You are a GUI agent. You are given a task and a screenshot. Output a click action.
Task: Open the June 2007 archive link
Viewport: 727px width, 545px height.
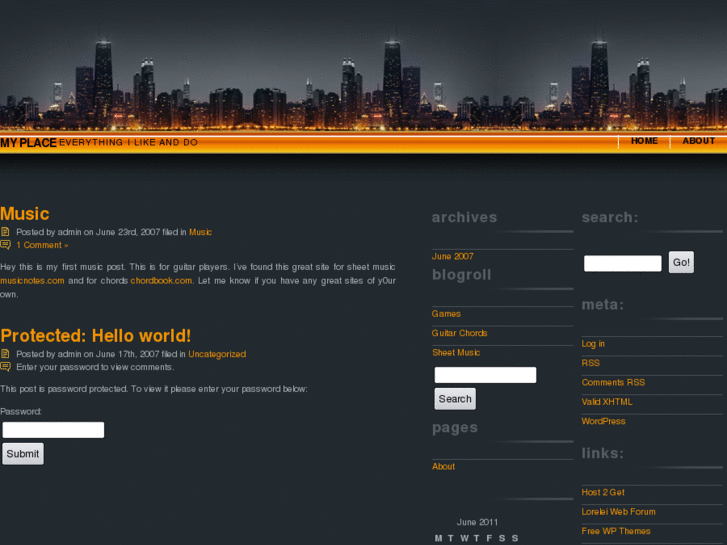click(x=453, y=256)
